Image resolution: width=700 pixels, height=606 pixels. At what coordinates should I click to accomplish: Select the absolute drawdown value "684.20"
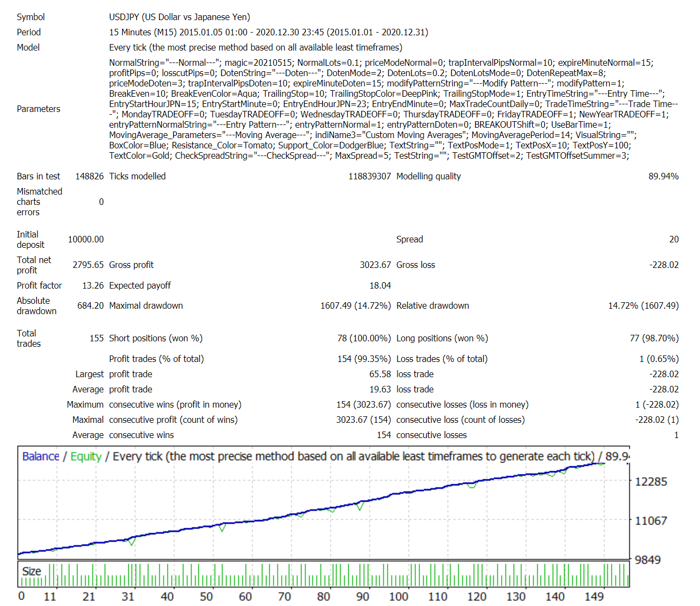[91, 306]
